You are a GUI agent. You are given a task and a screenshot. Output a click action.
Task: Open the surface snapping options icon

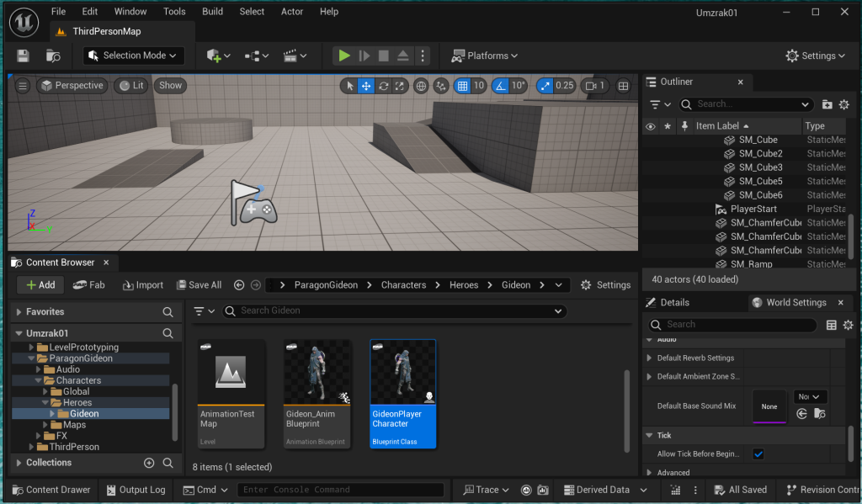(x=441, y=86)
